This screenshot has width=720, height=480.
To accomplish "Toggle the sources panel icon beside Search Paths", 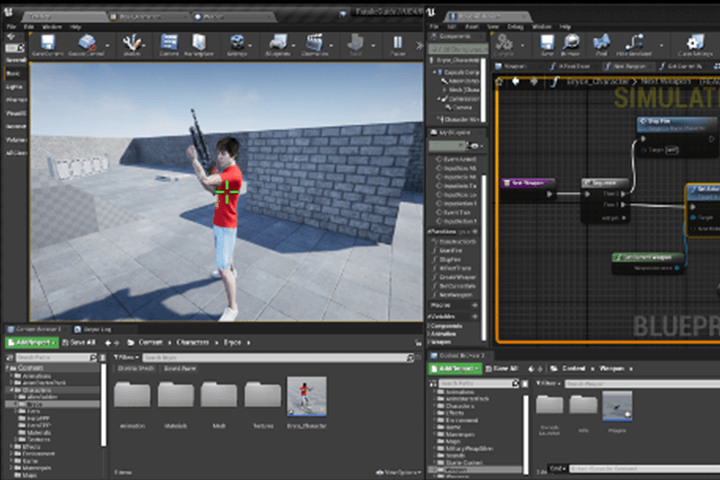I will [10, 357].
